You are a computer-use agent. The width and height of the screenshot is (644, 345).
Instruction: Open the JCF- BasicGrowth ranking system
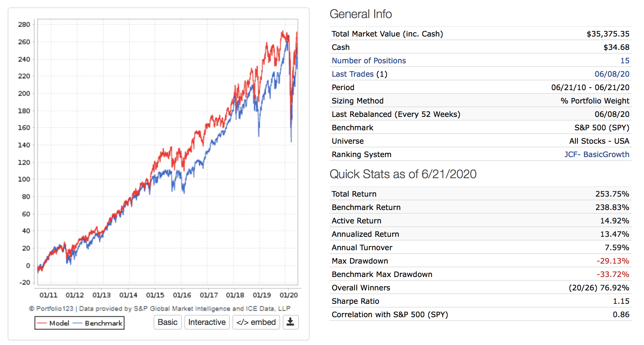click(x=597, y=154)
